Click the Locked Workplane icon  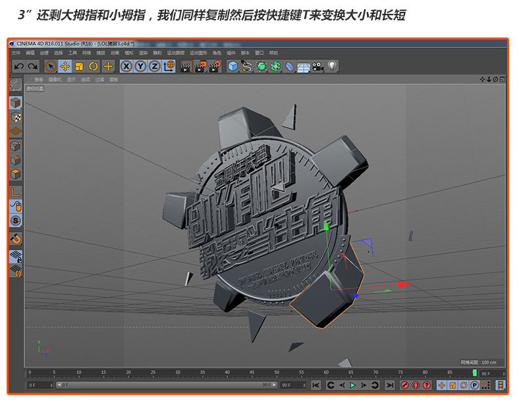tap(15, 256)
